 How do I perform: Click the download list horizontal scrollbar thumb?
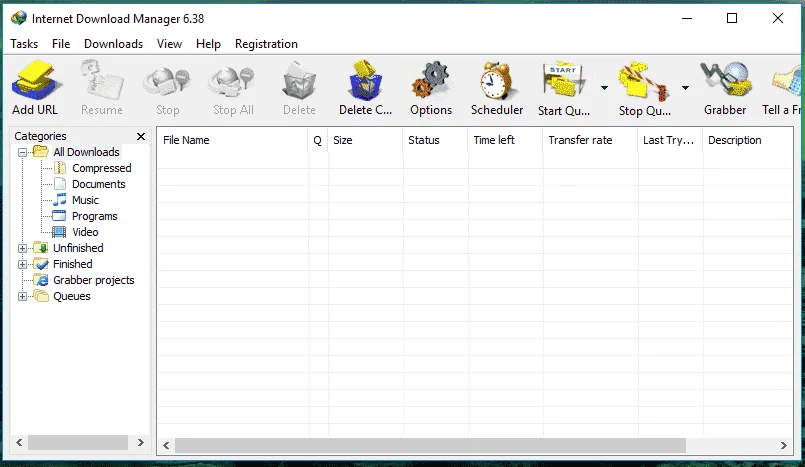click(x=430, y=445)
